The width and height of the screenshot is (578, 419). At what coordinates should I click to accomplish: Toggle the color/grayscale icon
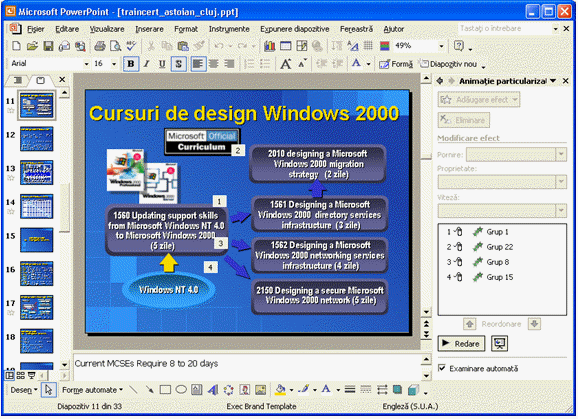click(x=384, y=46)
